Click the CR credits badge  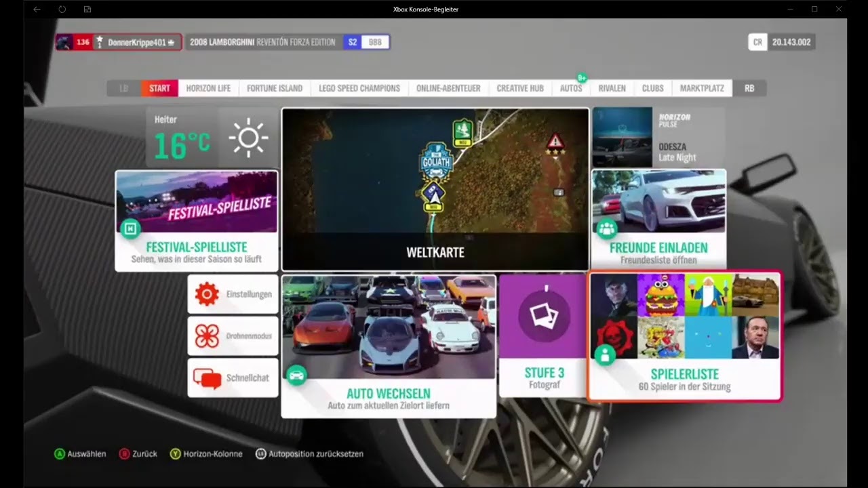(757, 42)
